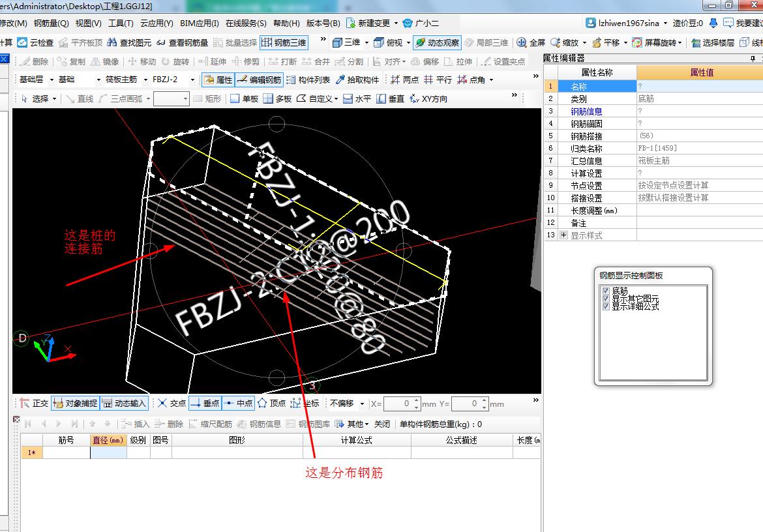This screenshot has height=532, width=763.
Task: Select the 平行 parallel axis tool
Action: pos(438,80)
